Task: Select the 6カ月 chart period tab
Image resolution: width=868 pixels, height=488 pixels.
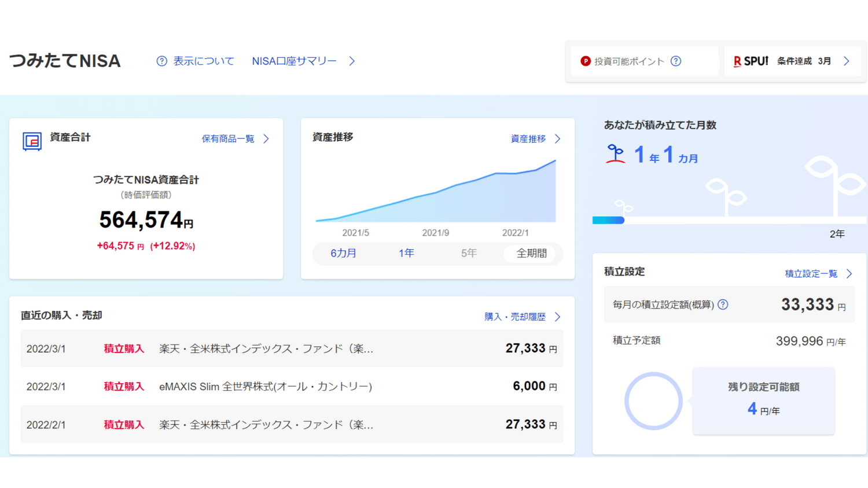Action: pos(344,254)
